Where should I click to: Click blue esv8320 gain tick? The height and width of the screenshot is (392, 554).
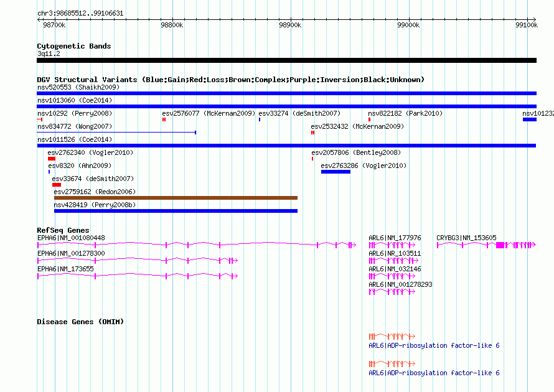49,172
